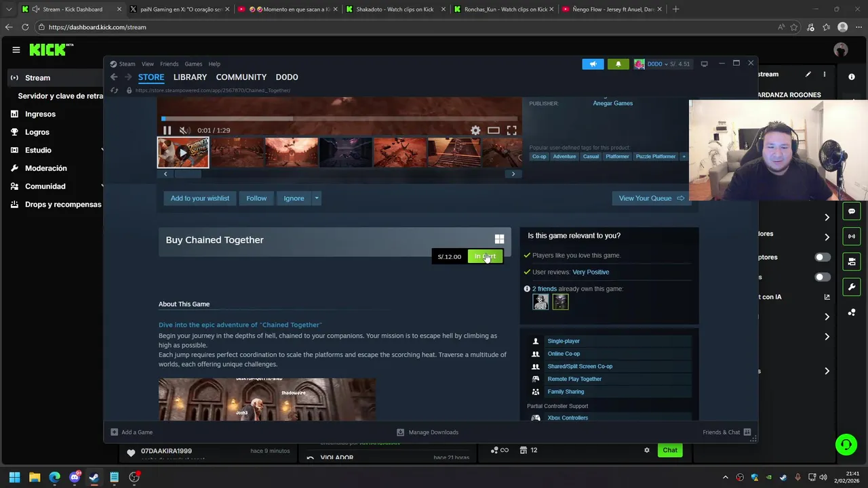
Task: Open gear settings next to Chat button
Action: (646, 450)
